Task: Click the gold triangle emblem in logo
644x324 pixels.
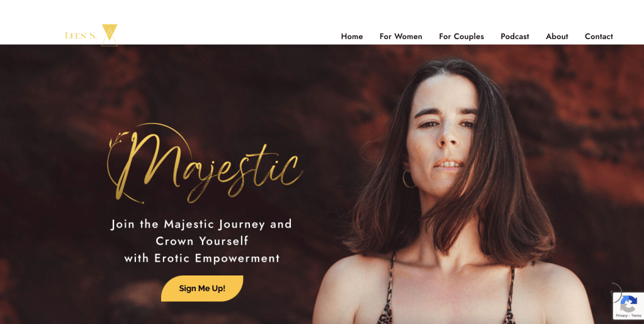Action: click(110, 35)
